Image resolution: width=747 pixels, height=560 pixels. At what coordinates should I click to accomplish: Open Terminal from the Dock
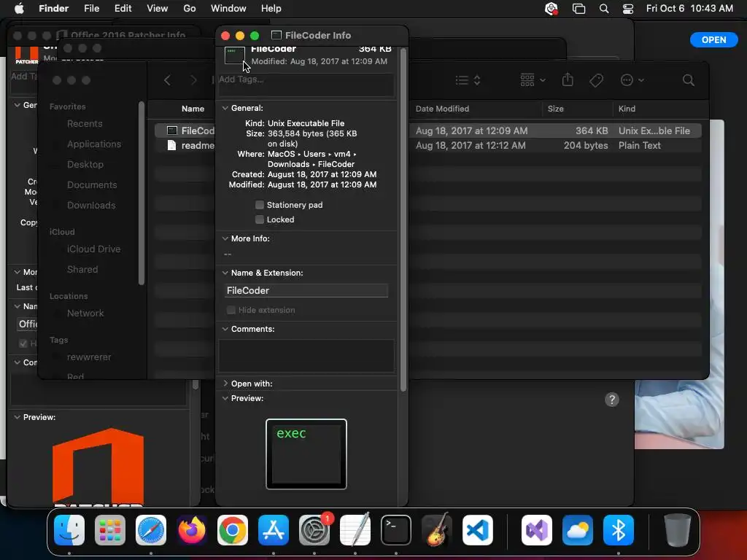(x=396, y=530)
